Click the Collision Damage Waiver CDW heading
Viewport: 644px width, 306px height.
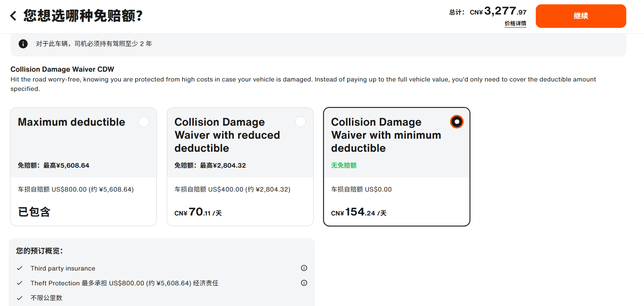[62, 69]
